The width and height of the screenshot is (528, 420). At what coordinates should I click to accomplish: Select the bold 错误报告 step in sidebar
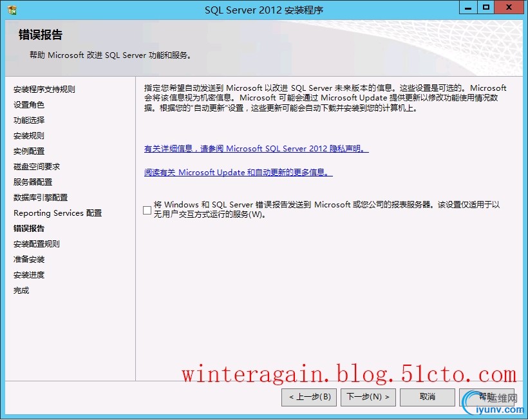[x=29, y=229]
